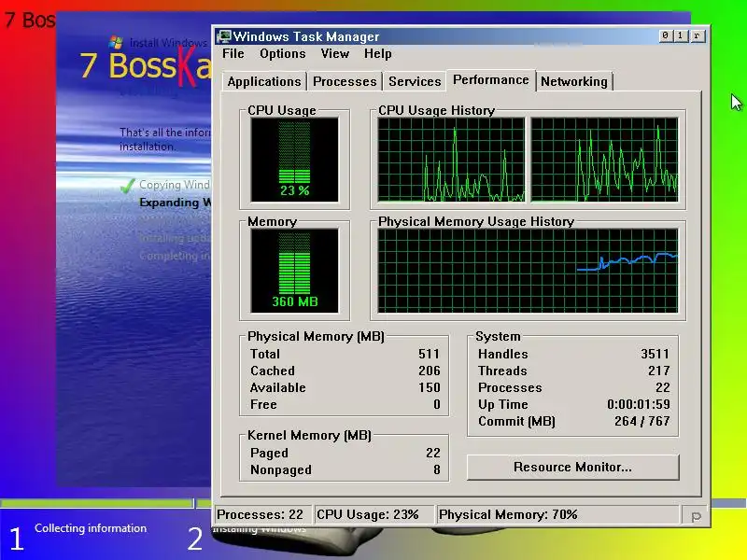Switch to the Processes tab
Image resolution: width=747 pixels, height=560 pixels.
[345, 81]
